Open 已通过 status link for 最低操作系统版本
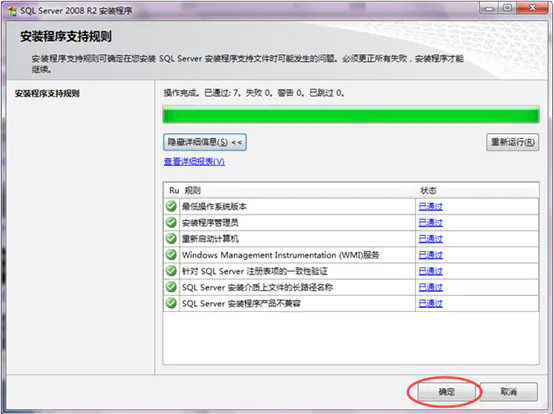 430,206
